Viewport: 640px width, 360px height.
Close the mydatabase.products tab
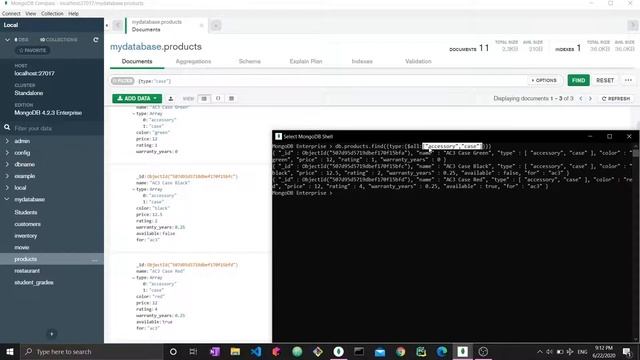(201, 26)
